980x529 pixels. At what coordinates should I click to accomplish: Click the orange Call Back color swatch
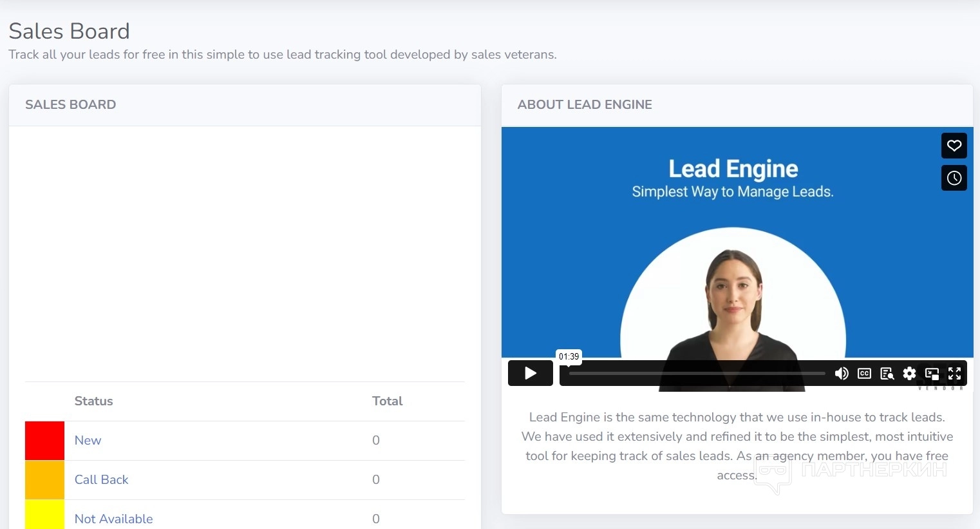44,480
